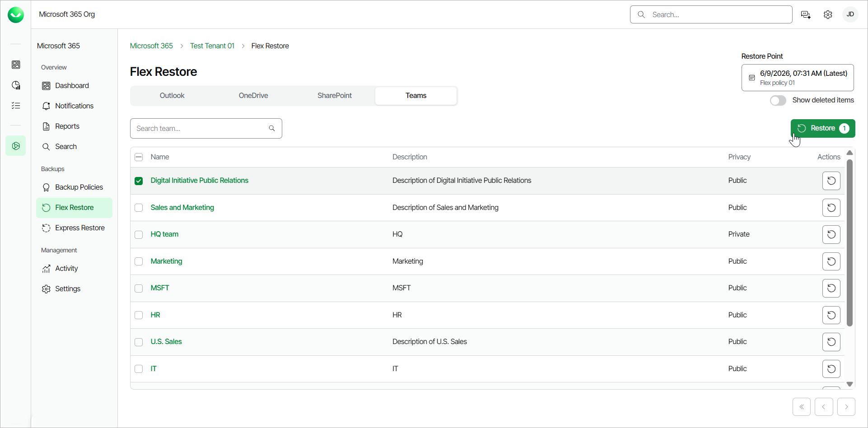Click the Privacy column header
This screenshot has width=868, height=428.
[x=739, y=157]
